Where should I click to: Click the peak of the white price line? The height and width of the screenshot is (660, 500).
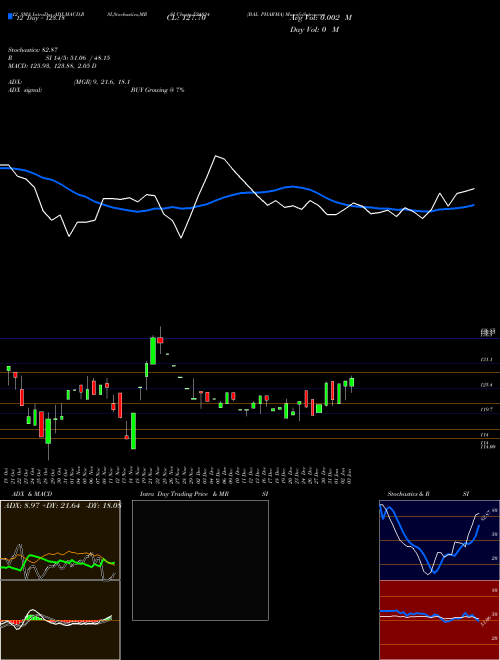tap(215, 156)
